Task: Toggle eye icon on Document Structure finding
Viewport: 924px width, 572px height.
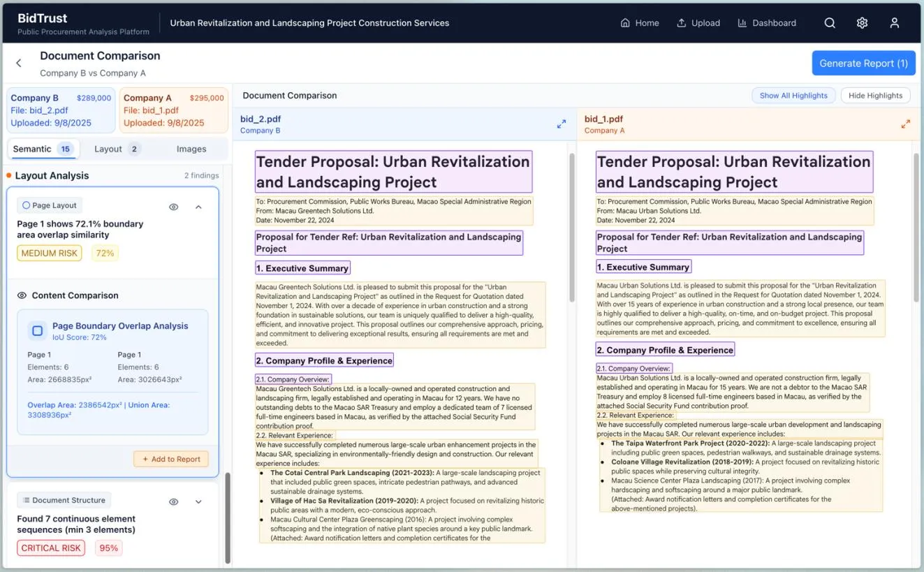Action: click(x=174, y=501)
